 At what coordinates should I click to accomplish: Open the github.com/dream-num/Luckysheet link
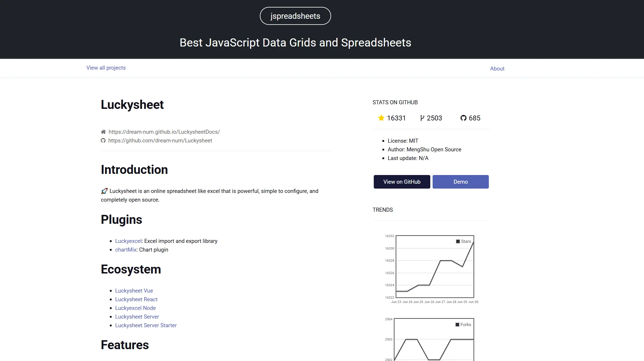[160, 140]
